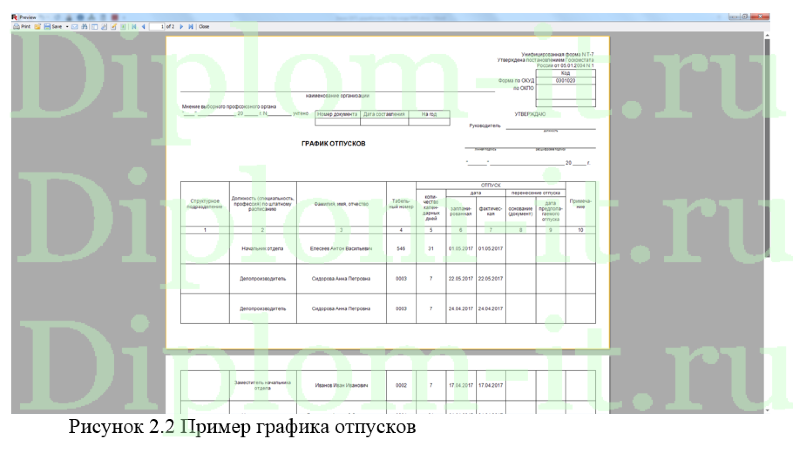Screen dimensions: 793x460
Task: Click the page number input field
Action: pyautogui.click(x=157, y=26)
